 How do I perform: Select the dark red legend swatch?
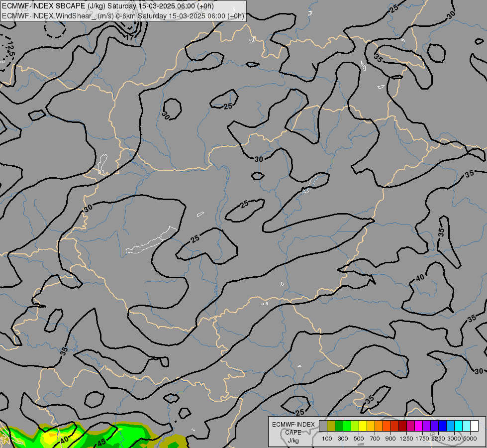[x=402, y=426]
